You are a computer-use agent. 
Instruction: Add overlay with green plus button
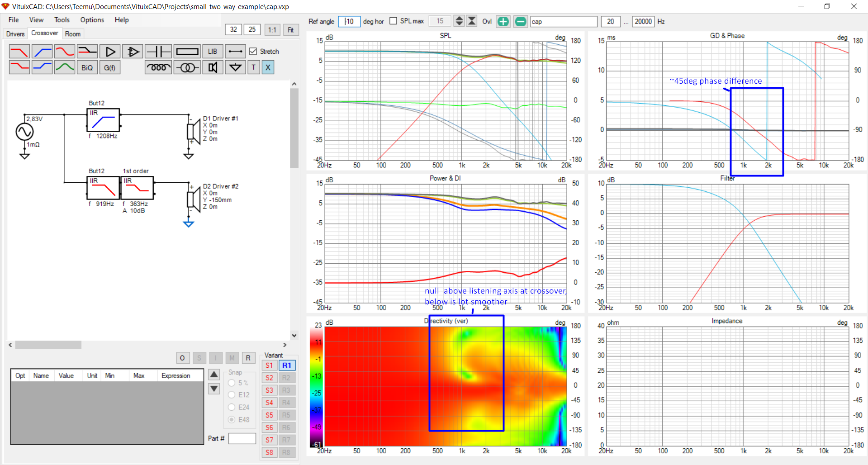tap(503, 21)
